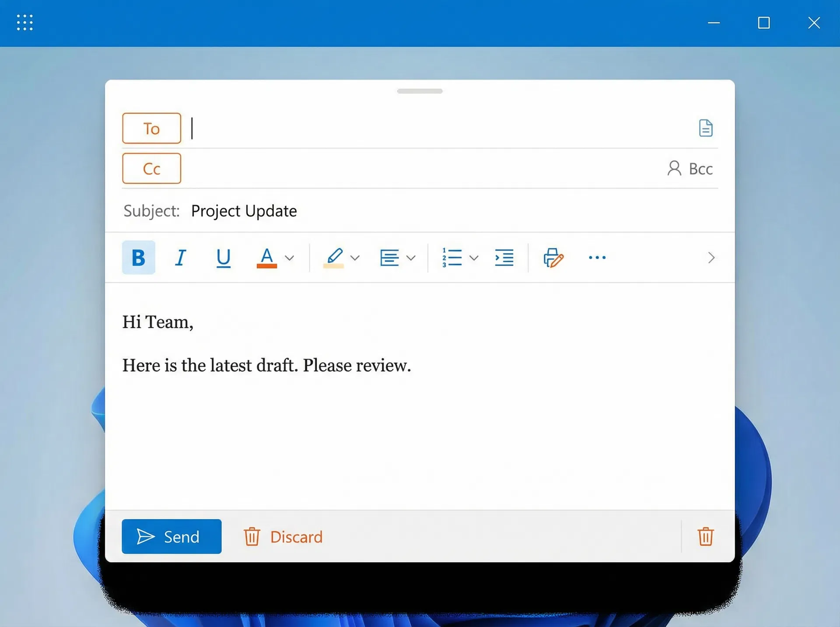
Task: Toggle Underline formatting
Action: pos(224,258)
